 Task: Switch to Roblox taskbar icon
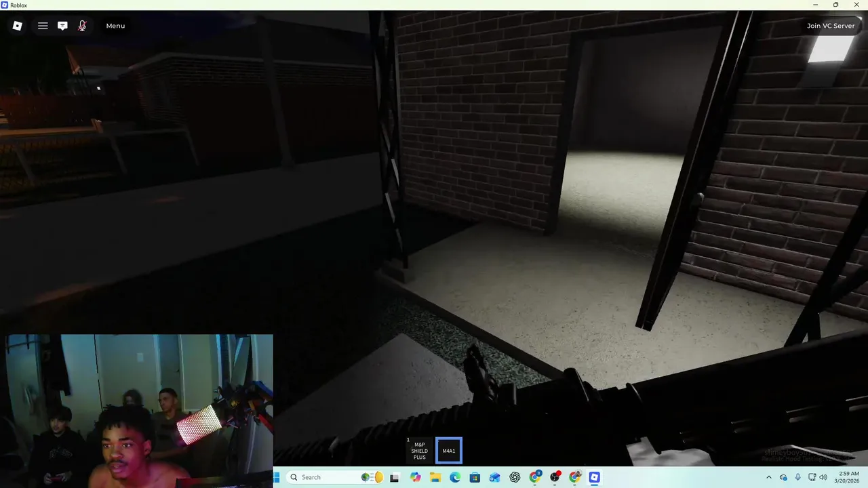coord(595,477)
